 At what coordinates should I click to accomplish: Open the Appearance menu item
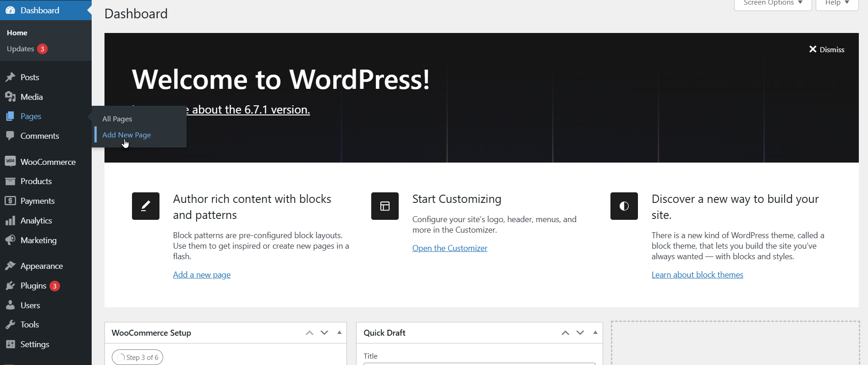[42, 266]
